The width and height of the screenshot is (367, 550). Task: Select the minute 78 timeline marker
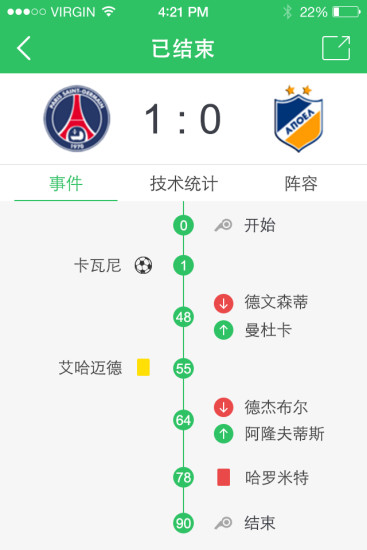184,477
